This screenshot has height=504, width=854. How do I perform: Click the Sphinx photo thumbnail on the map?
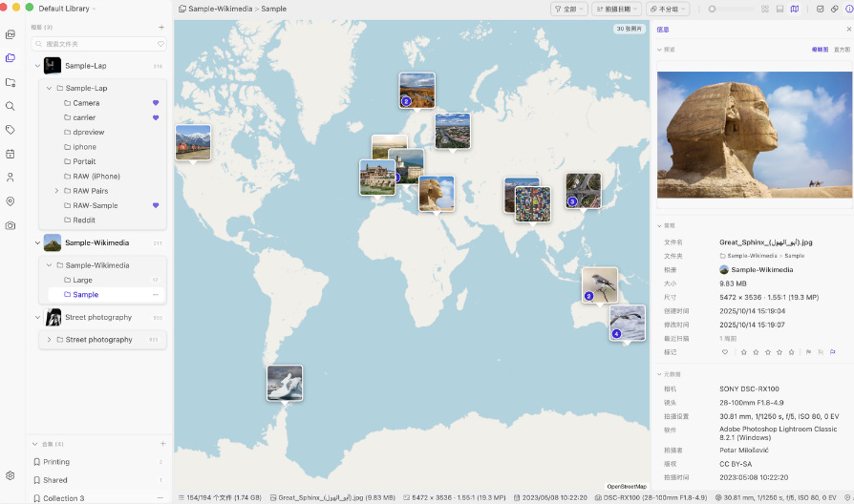tap(437, 193)
